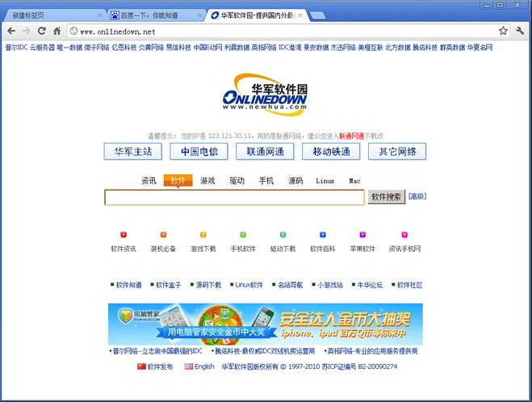
Task: Click the red 软件资讯 icon
Action: 124,234
